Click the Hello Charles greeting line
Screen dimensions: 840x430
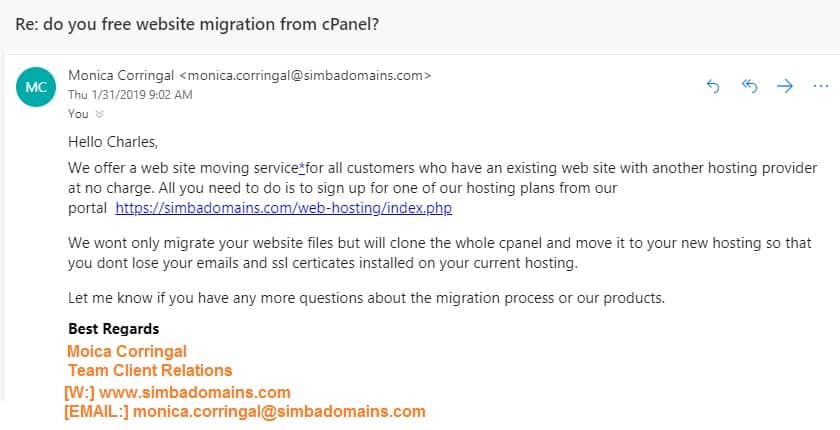tap(113, 142)
